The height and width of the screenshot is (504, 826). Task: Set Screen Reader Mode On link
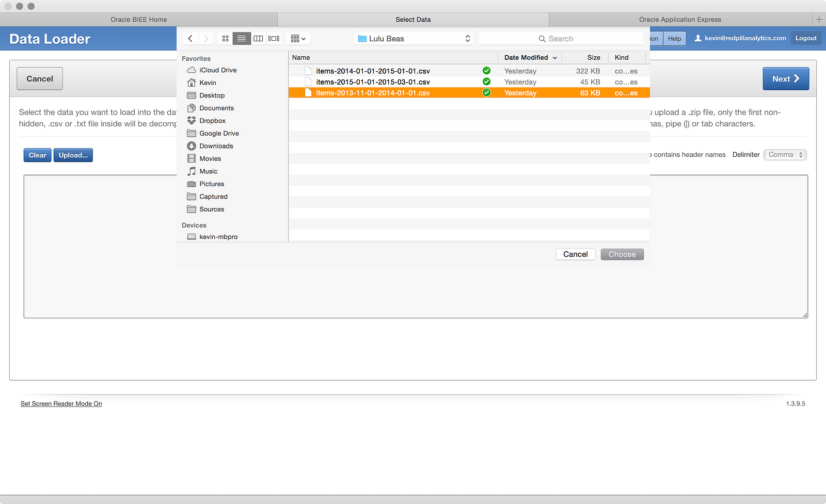[x=61, y=404]
